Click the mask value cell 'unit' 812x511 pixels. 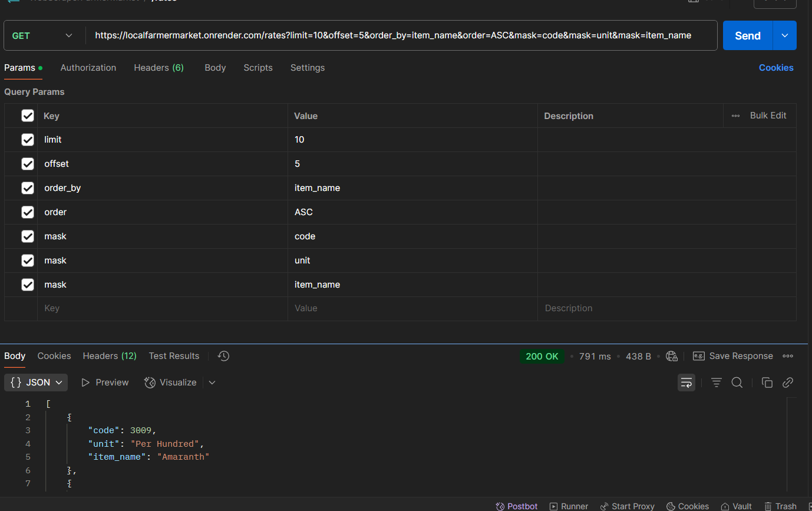click(412, 261)
